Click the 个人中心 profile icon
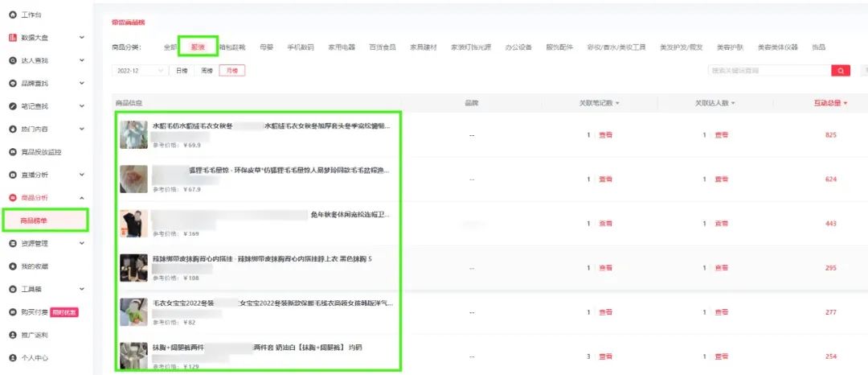This screenshot has width=868, height=375. (x=12, y=357)
